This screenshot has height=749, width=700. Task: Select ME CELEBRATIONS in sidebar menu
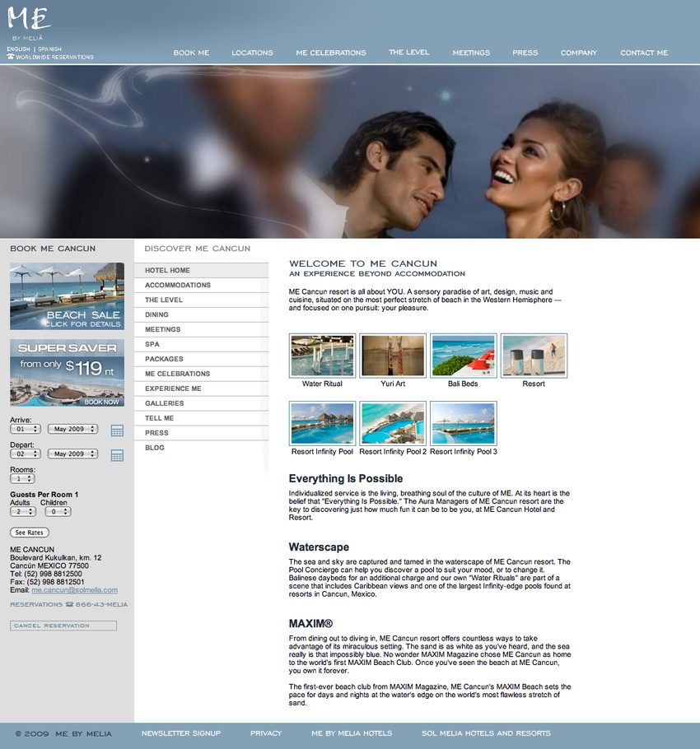201,374
